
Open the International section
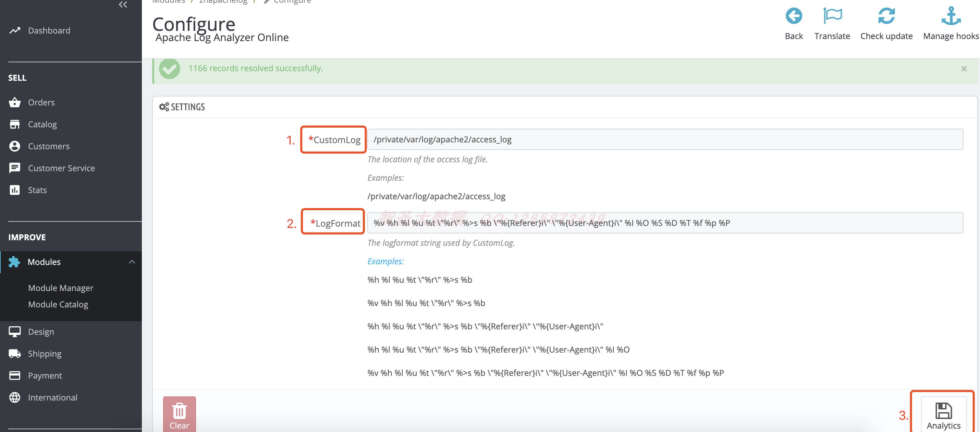click(52, 397)
